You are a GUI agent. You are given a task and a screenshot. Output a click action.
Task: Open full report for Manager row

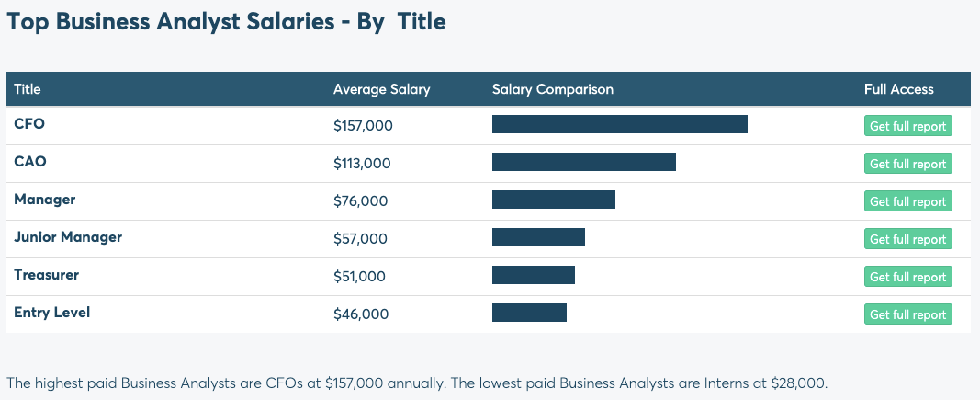tap(907, 201)
